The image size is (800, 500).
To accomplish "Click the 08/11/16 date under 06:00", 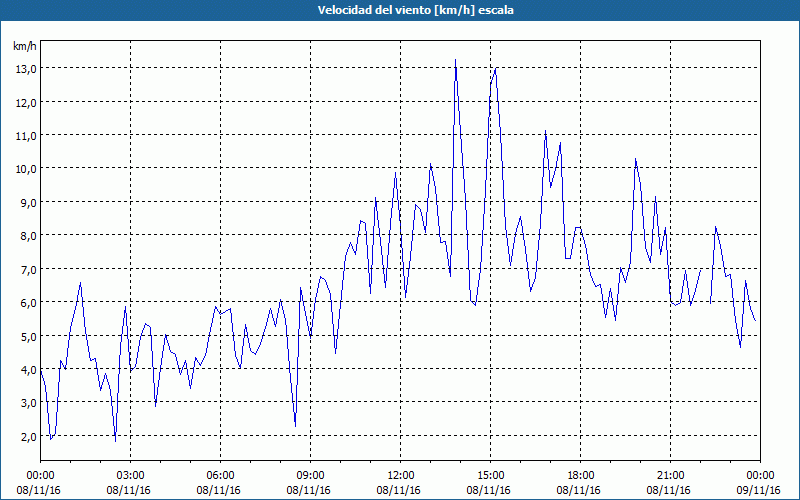I will click(x=218, y=490).
